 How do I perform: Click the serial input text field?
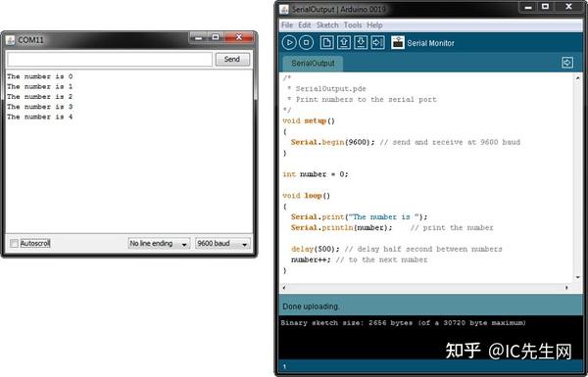[110, 59]
